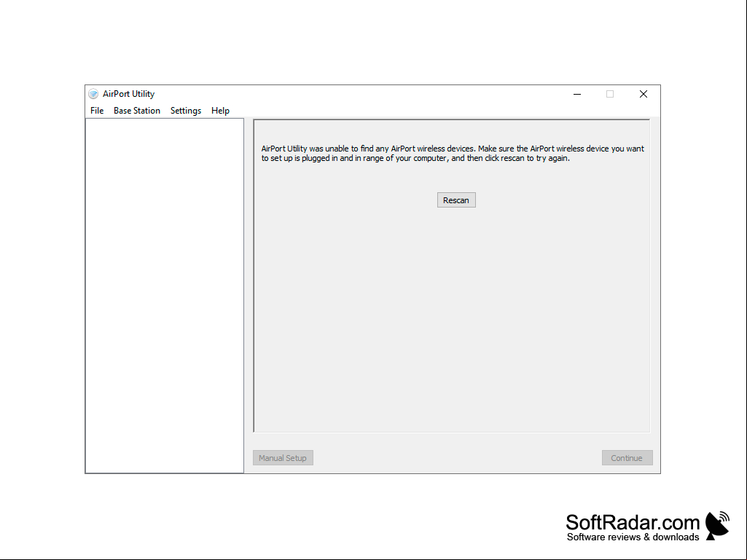Open the Settings menu
Image resolution: width=747 pixels, height=560 pixels.
pyautogui.click(x=186, y=111)
